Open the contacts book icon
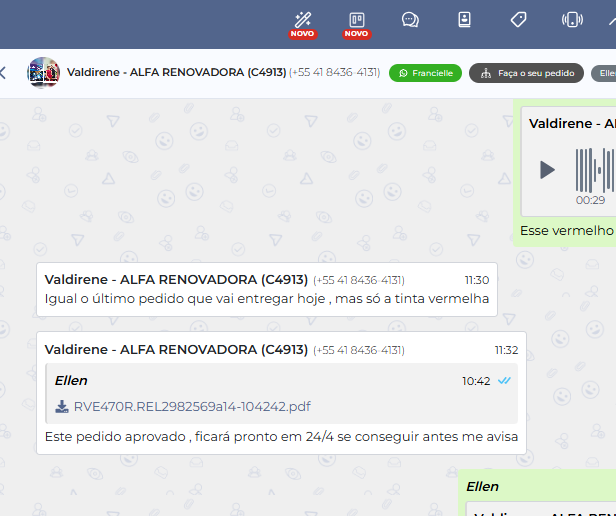This screenshot has width=616, height=516. pyautogui.click(x=464, y=19)
